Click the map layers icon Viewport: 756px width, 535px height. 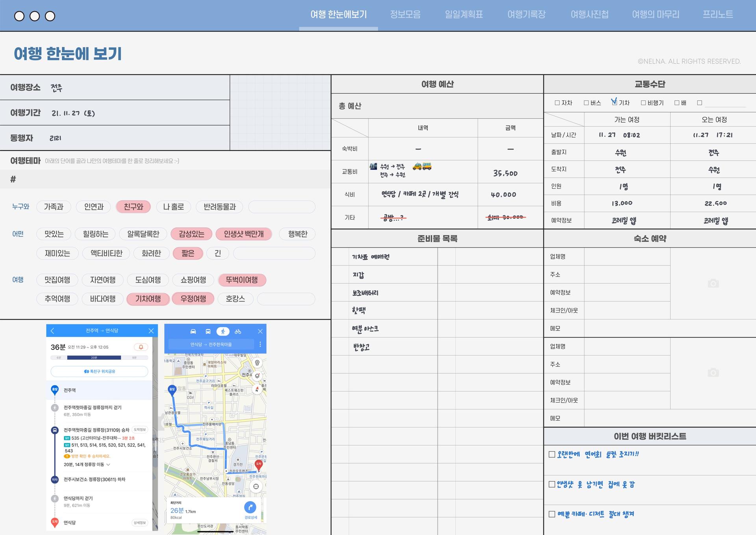(257, 375)
